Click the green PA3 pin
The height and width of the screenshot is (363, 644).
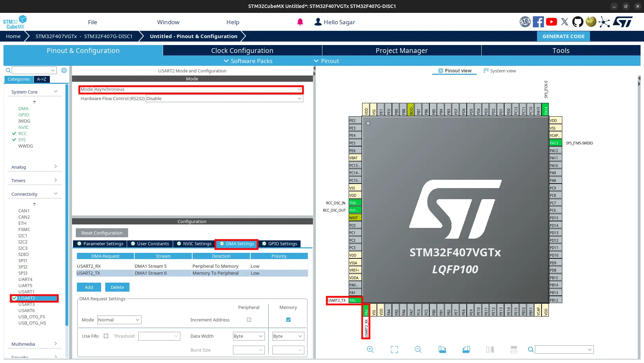366,310
